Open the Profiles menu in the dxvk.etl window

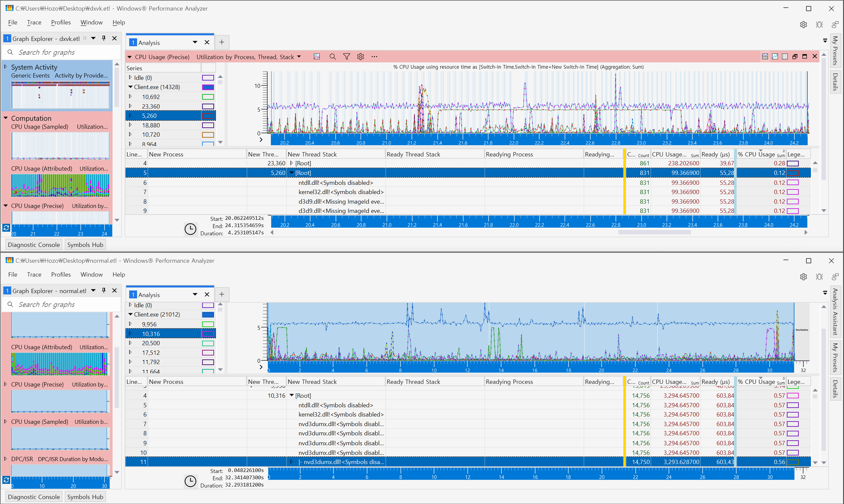pyautogui.click(x=60, y=22)
